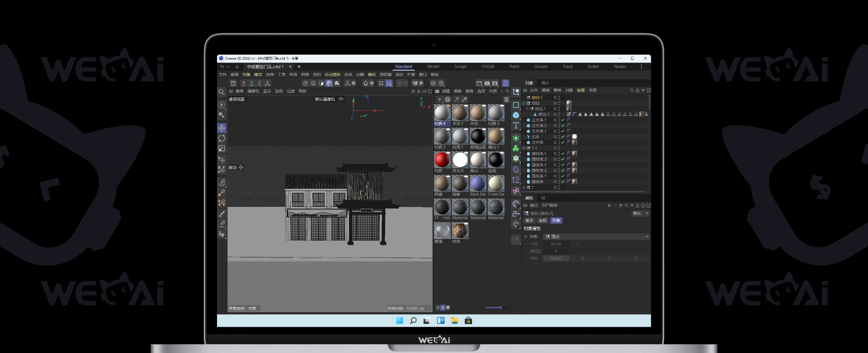Enable the highlighted snap grid icon
The width and height of the screenshot is (868, 353).
pyautogui.click(x=389, y=83)
